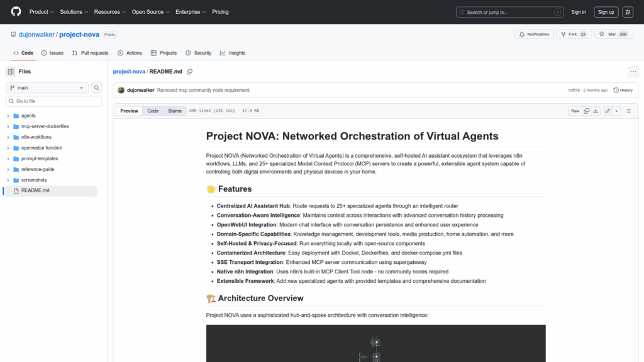Viewport: 644px width, 362px height.
Task: Copy raw file contents icon
Action: coord(586,111)
